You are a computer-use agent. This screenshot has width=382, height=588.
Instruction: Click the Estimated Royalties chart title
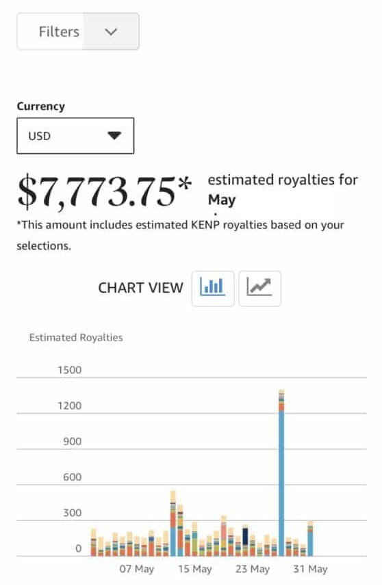[76, 338]
